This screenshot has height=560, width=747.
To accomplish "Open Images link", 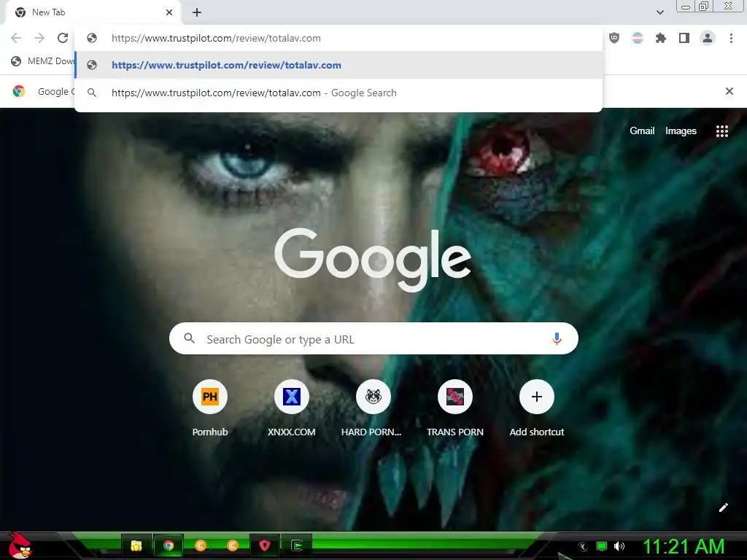I will tap(681, 131).
